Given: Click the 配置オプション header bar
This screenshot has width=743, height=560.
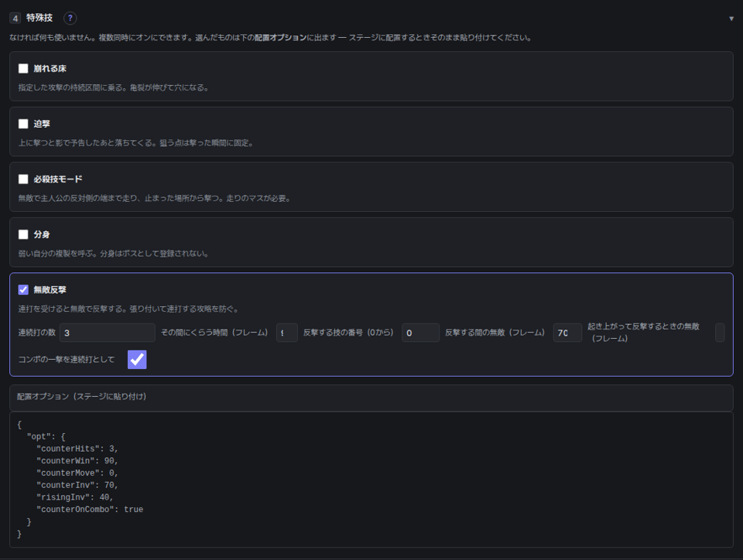Looking at the screenshot, I should point(371,397).
